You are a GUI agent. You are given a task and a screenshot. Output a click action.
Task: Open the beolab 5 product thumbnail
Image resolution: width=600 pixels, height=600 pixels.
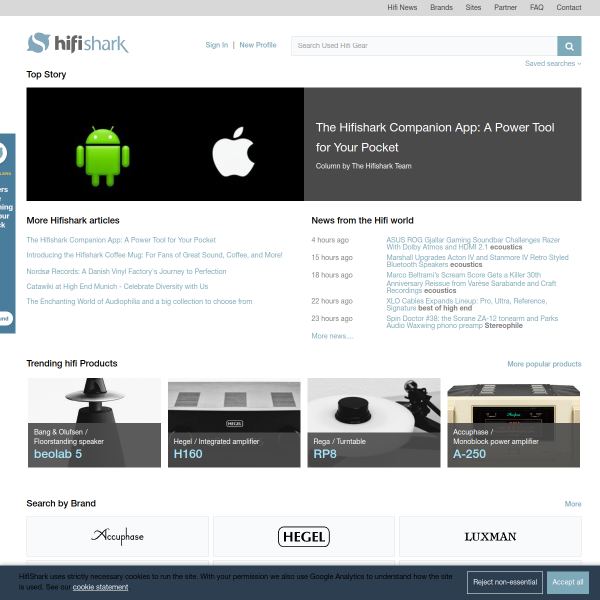(x=95, y=423)
